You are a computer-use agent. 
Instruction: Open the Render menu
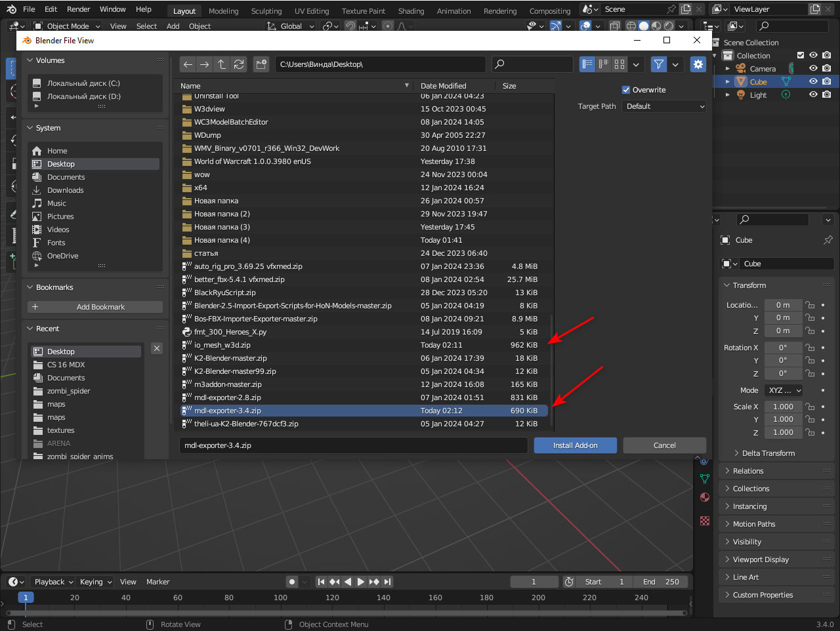78,9
